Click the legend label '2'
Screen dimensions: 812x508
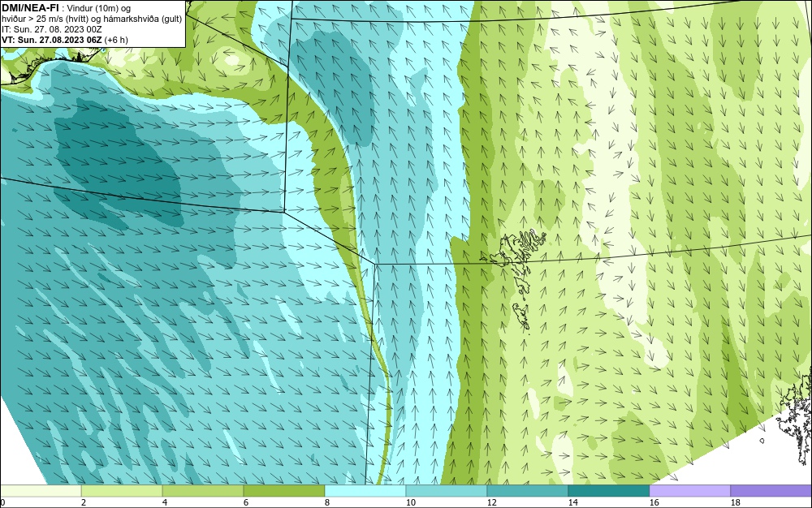point(84,502)
